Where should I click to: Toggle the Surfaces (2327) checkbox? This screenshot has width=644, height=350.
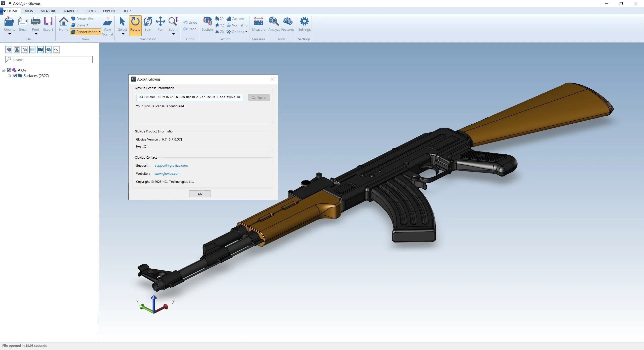click(15, 76)
